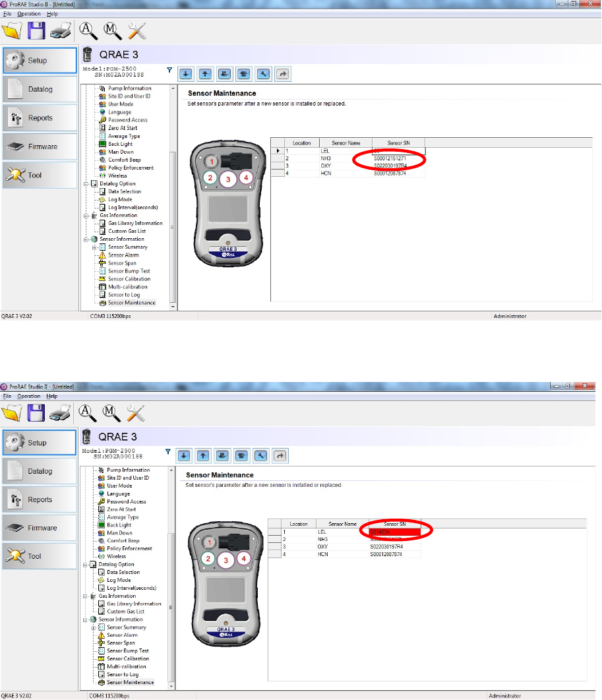Viewport: 602px width, 700px height.
Task: Open Help menu in the top window
Action: [x=52, y=14]
